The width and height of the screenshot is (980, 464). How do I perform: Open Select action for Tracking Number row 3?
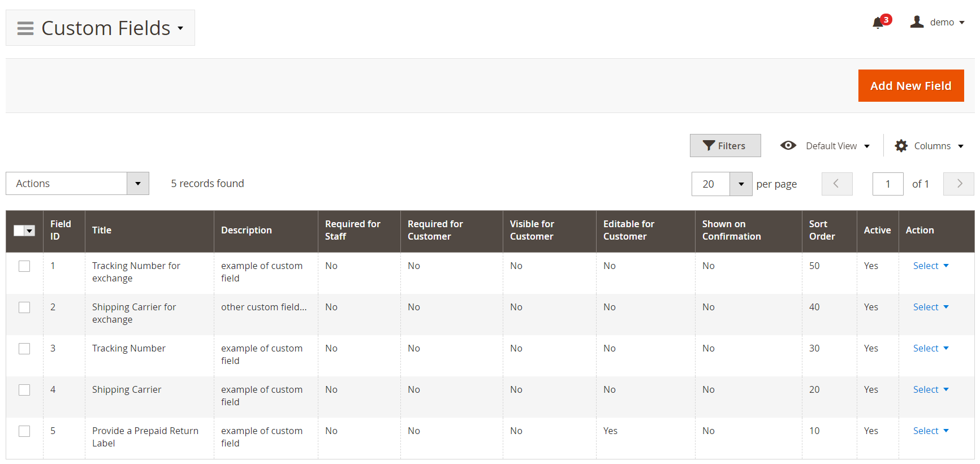[x=930, y=349]
